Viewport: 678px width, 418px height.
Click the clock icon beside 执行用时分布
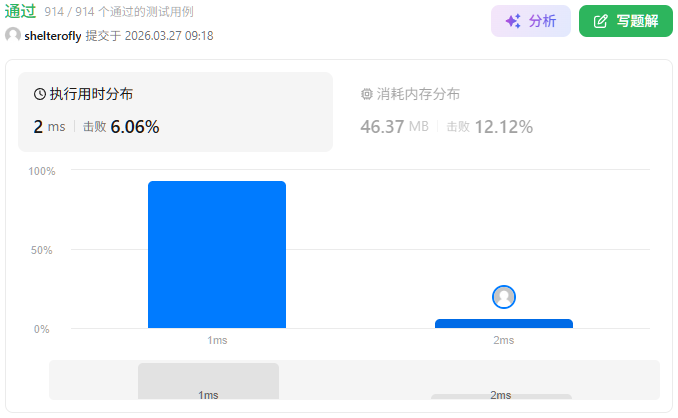[40, 94]
